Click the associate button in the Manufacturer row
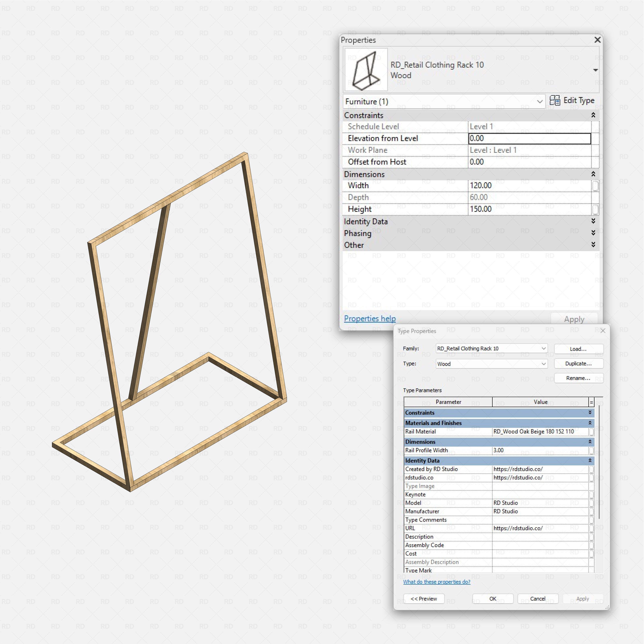The image size is (644, 644). click(x=591, y=512)
